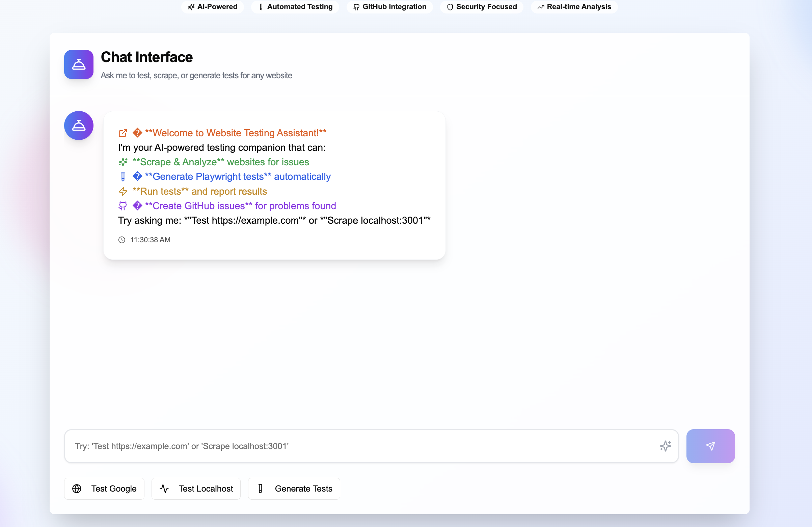
Task: Click the lightning bolt icon by Run tests
Action: tap(123, 191)
